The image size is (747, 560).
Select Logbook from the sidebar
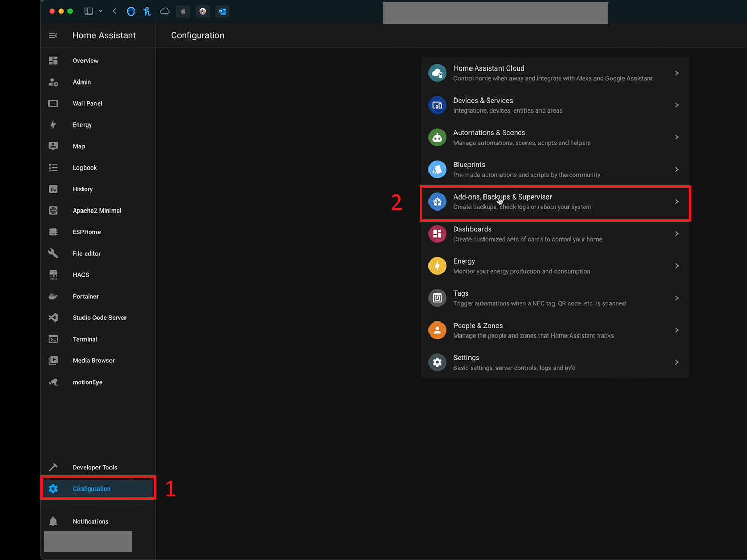pos(85,168)
